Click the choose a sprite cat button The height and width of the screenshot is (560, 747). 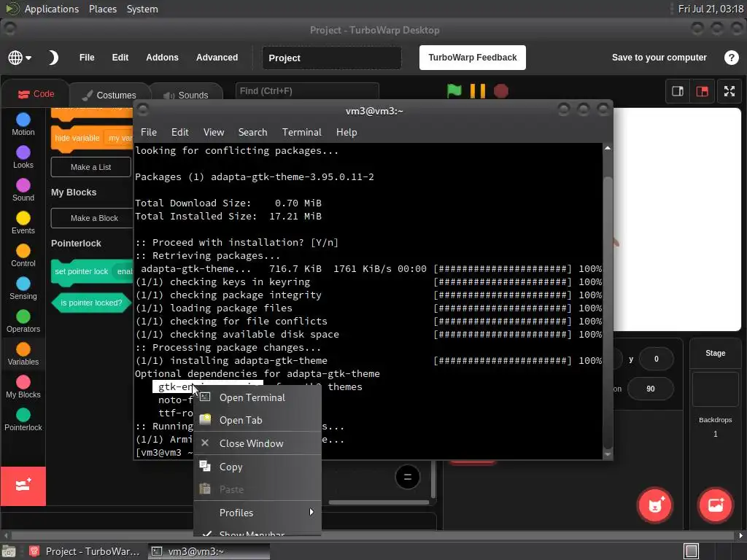tap(655, 505)
